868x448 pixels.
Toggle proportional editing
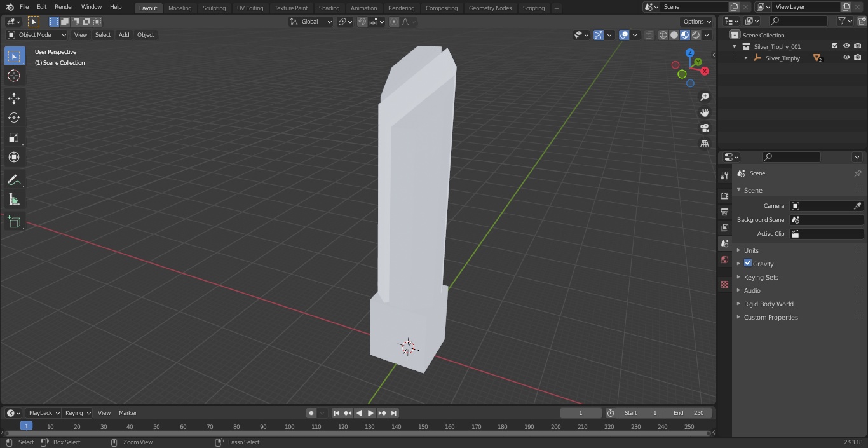click(394, 22)
